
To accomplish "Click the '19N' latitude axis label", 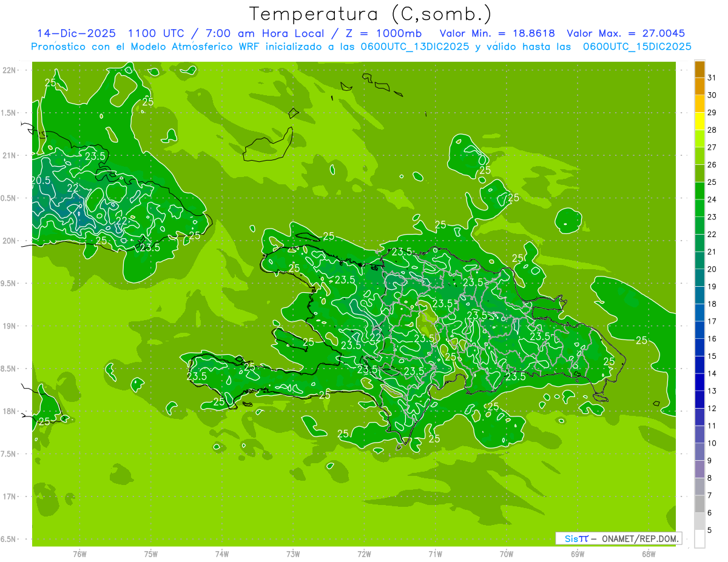I will [x=10, y=326].
